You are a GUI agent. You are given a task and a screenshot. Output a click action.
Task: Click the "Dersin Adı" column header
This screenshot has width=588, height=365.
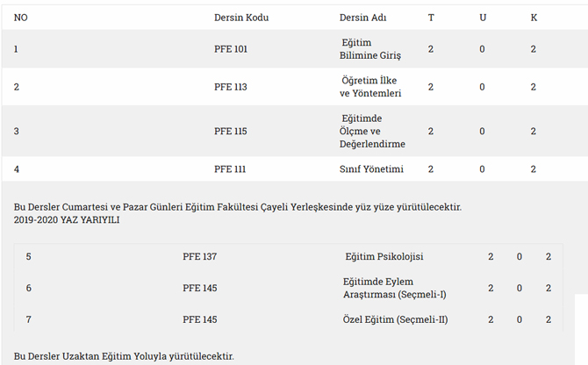362,18
